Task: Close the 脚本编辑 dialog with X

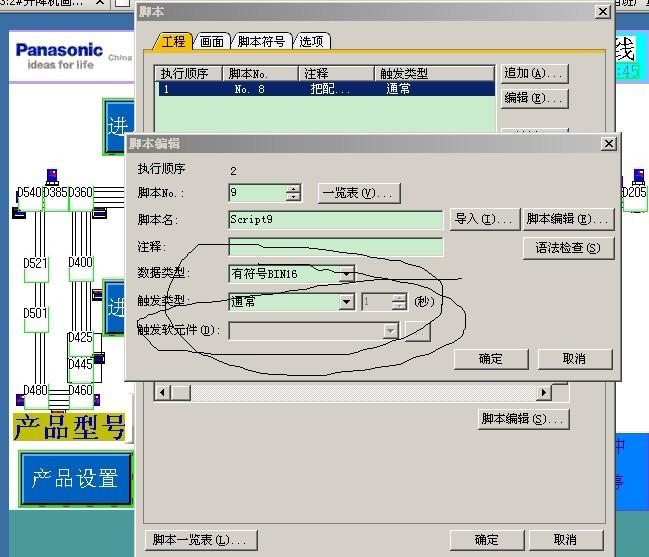Action: click(x=608, y=144)
